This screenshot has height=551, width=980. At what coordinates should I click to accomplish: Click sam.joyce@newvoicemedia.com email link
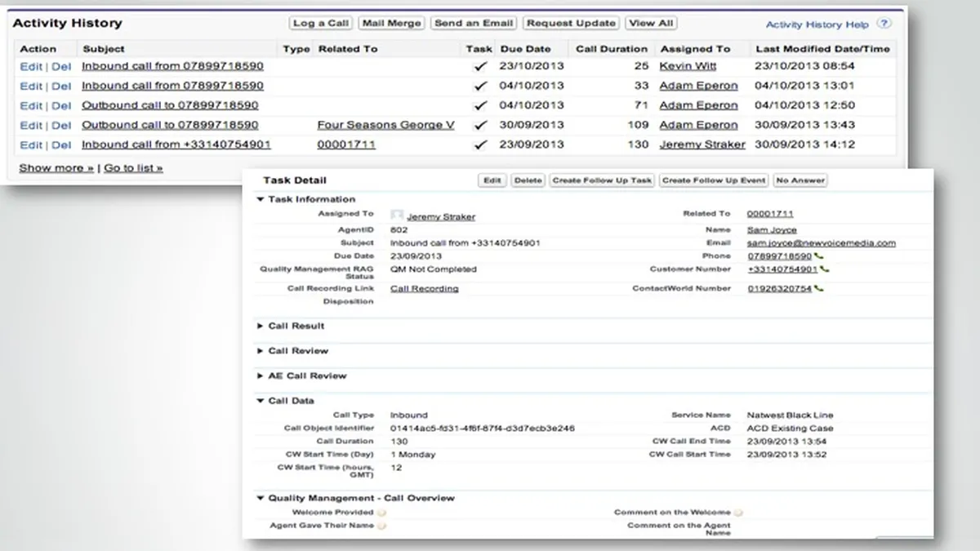(822, 243)
